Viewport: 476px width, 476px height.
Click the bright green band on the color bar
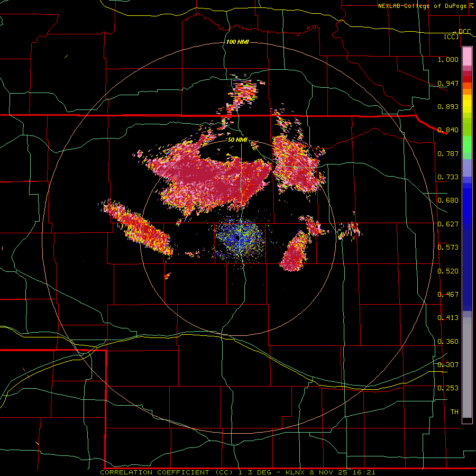coord(467,144)
